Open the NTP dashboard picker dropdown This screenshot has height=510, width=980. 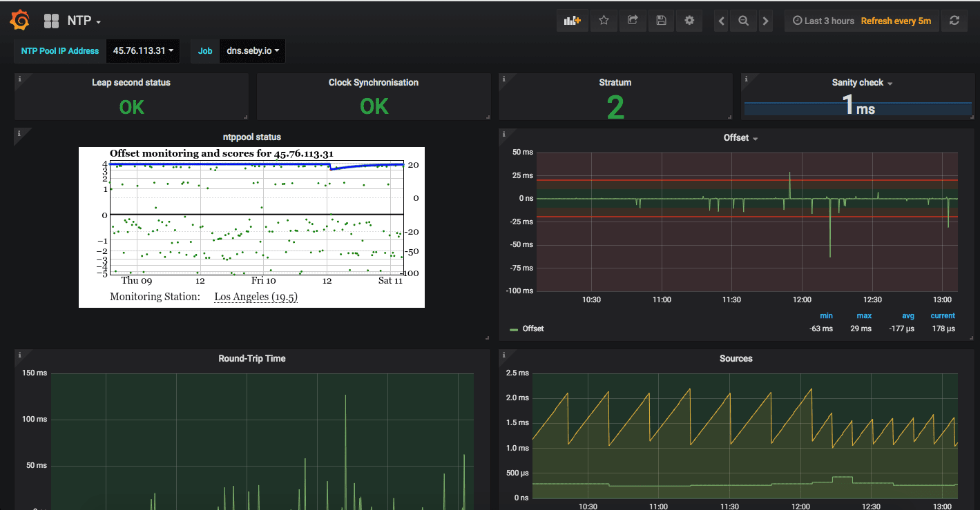[x=84, y=21]
